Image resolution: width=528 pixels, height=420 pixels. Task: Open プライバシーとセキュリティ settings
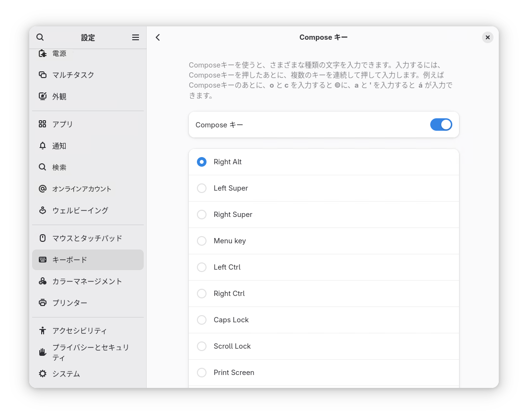coord(44,352)
